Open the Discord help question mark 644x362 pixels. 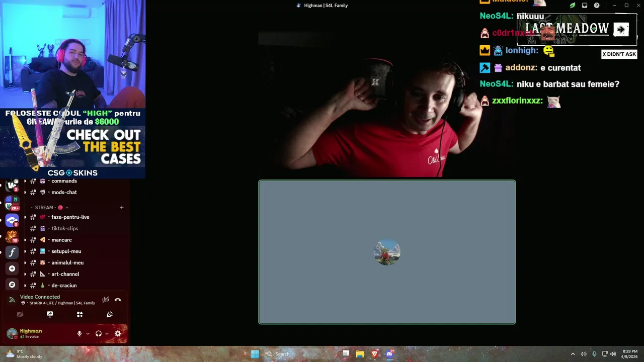(597, 6)
